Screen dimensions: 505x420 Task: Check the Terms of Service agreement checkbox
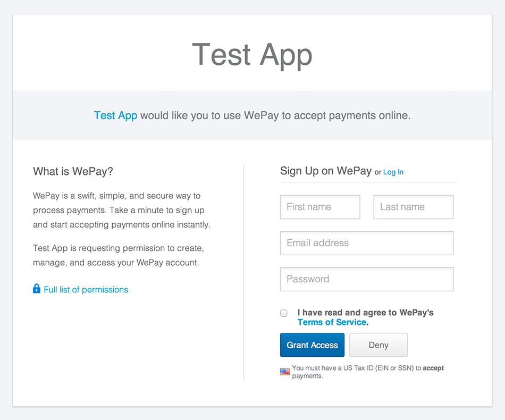point(284,313)
